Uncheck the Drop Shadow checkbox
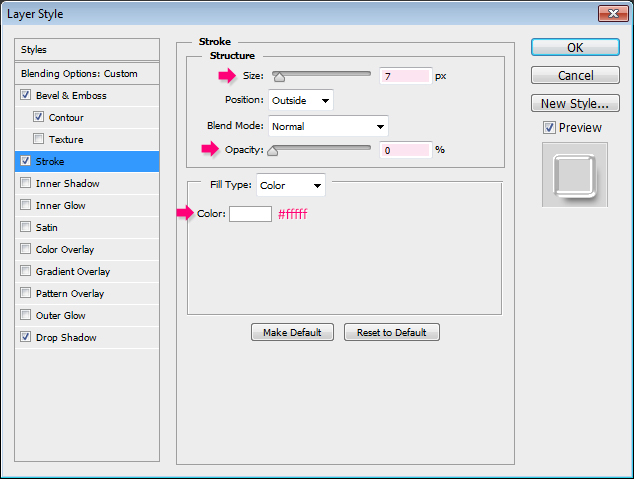 coord(25,337)
